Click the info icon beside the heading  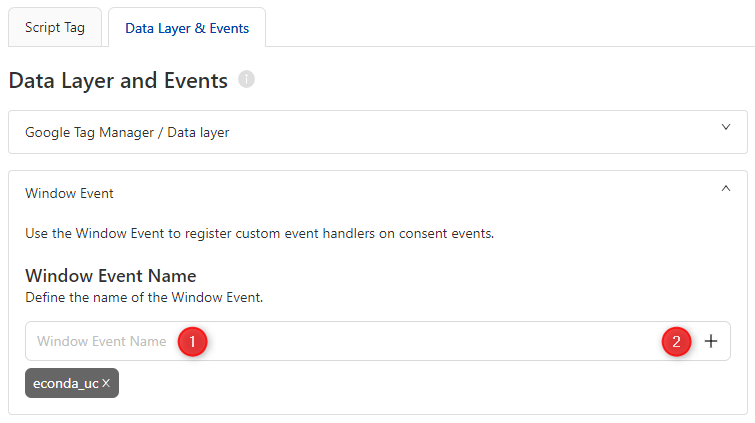pyautogui.click(x=246, y=80)
